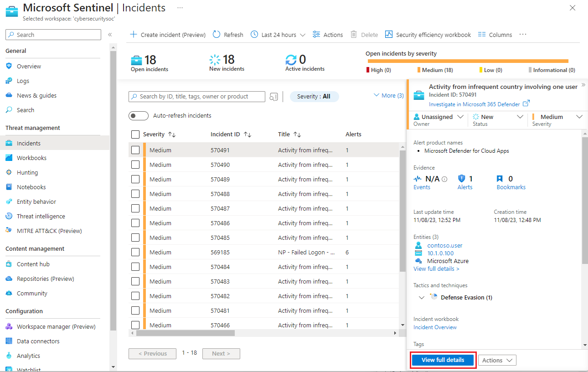Toggle Auto-refresh incidents switch
The height and width of the screenshot is (372, 588).
tap(139, 116)
